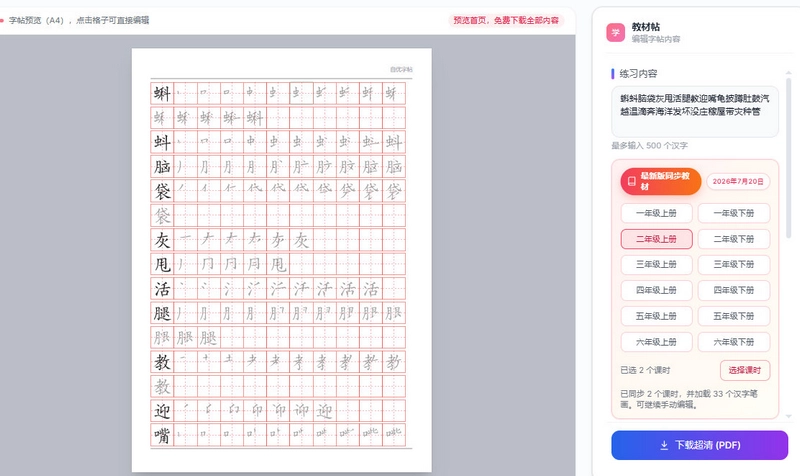Select 五年级上册 textbook
Screen dimensions: 800x476
click(x=656, y=316)
